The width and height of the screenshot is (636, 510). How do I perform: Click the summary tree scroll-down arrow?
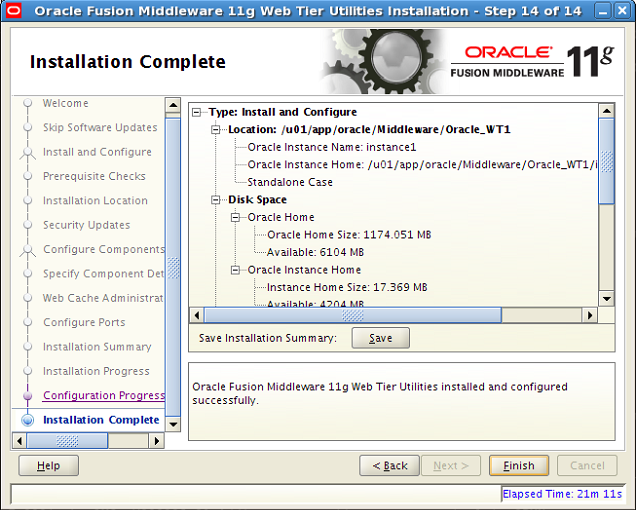click(x=607, y=299)
